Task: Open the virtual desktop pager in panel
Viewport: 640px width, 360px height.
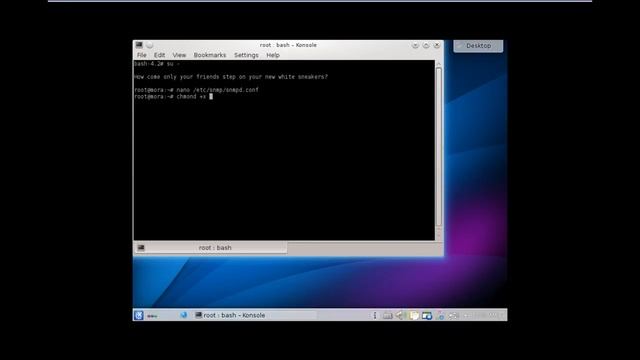Action: pyautogui.click(x=152, y=316)
